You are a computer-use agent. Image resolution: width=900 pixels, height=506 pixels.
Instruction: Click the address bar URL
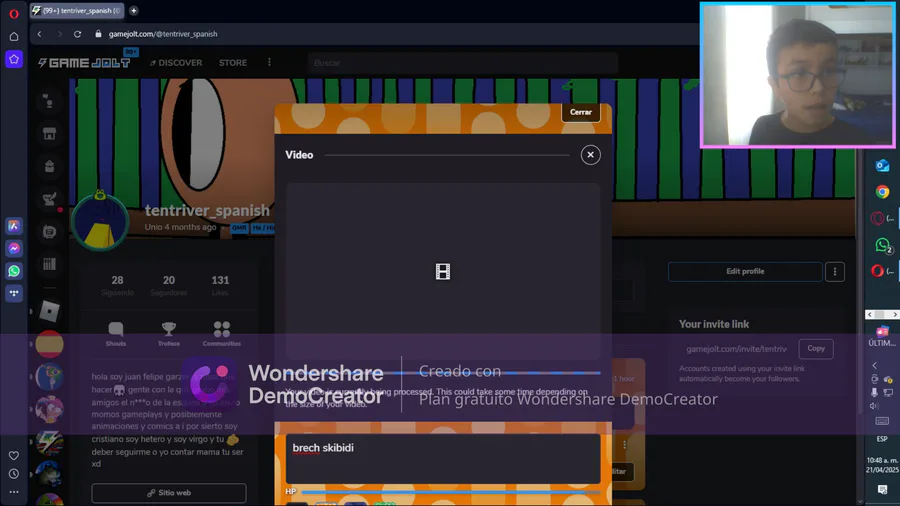163,34
